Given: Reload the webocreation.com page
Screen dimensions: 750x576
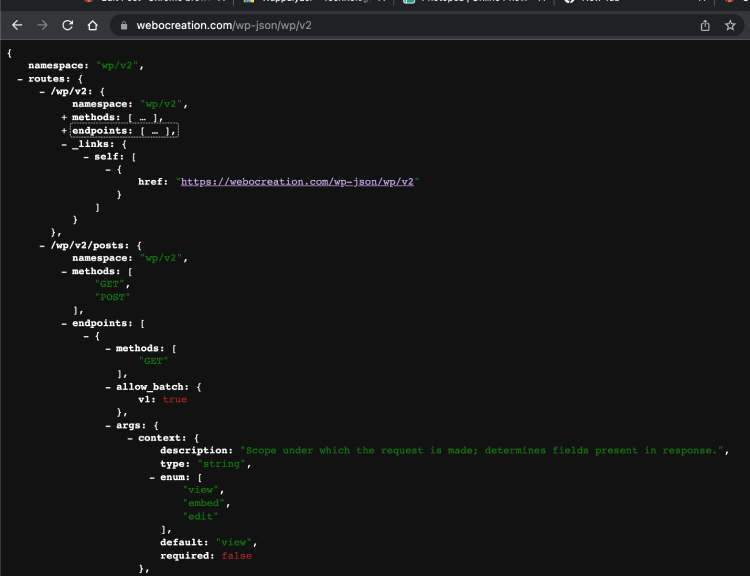Looking at the screenshot, I should pos(67,25).
